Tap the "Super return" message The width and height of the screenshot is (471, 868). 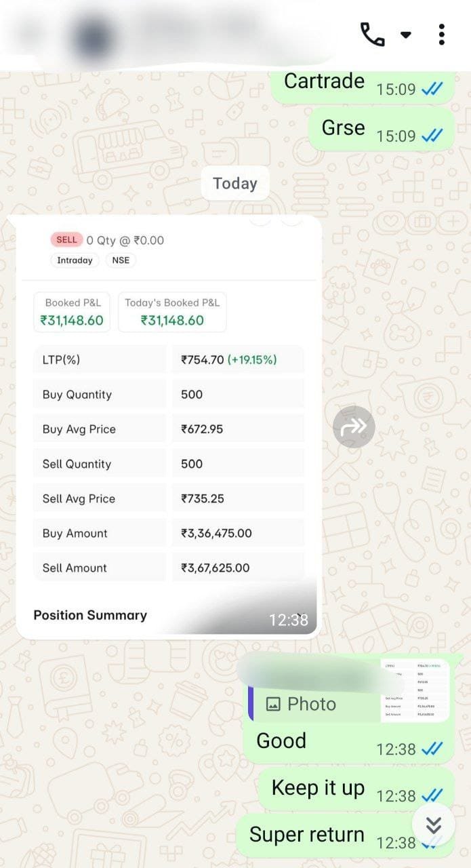point(308,835)
